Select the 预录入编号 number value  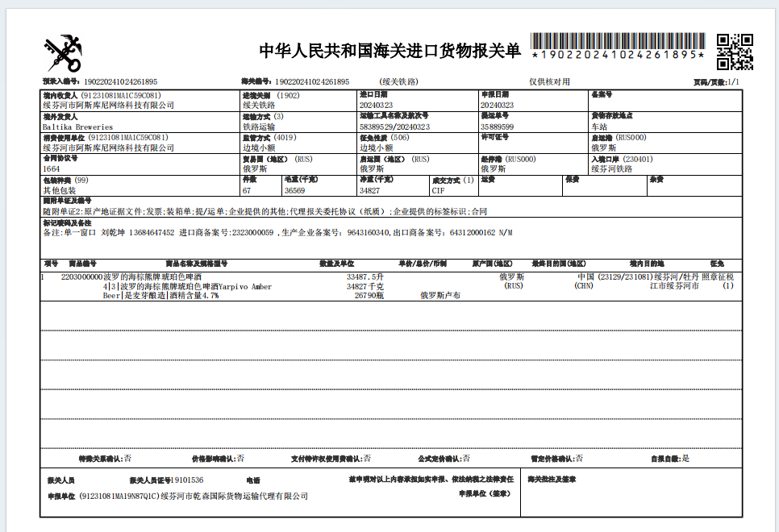[120, 82]
